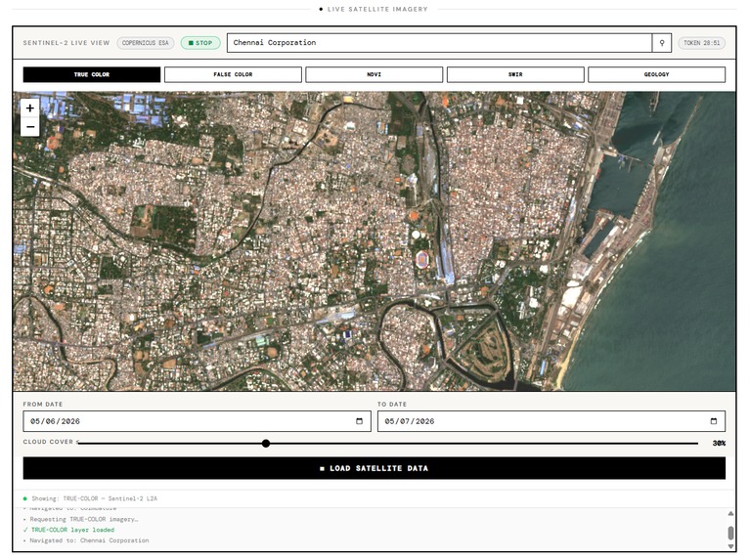Stop the live view
This screenshot has width=750, height=560.
tap(200, 43)
